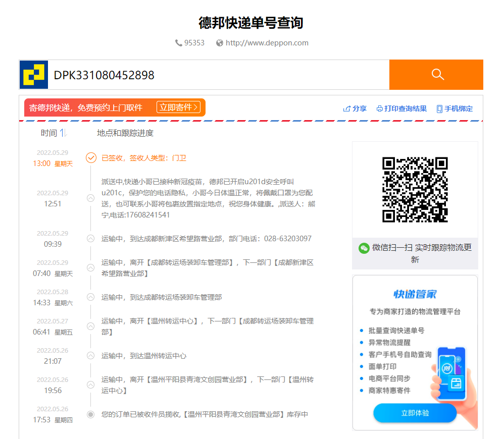Image resolution: width=504 pixels, height=439 pixels.
Task: Click the 德邦快递单号查询 page title
Action: 251,23
